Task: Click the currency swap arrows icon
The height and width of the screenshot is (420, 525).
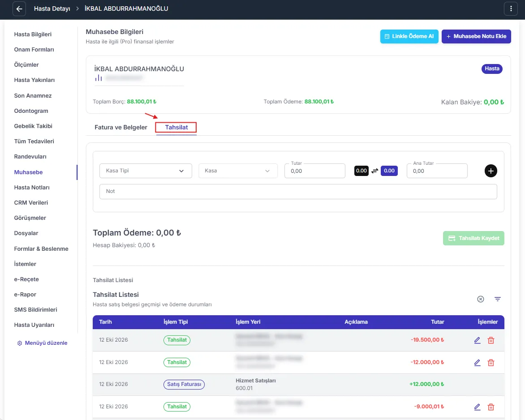Action: pyautogui.click(x=374, y=171)
